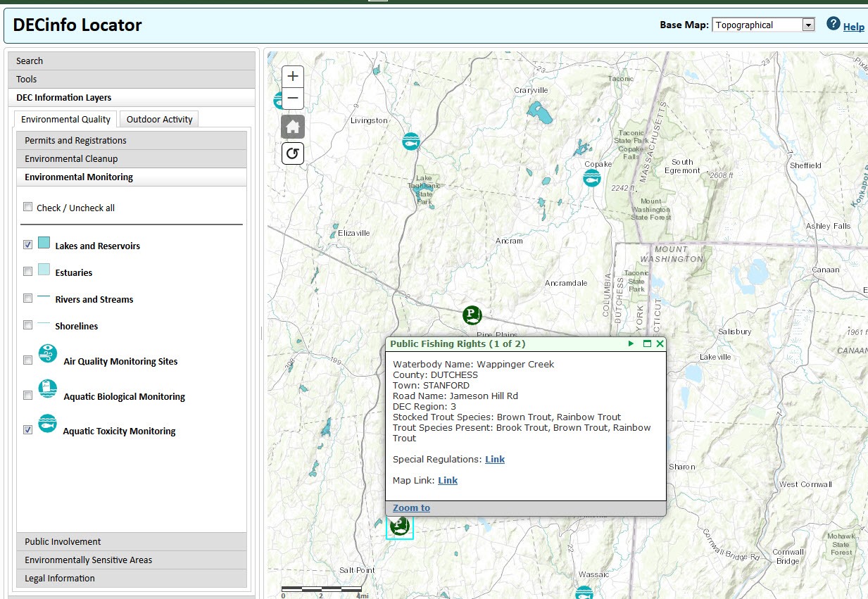Open the Base Map dropdown

tap(763, 25)
